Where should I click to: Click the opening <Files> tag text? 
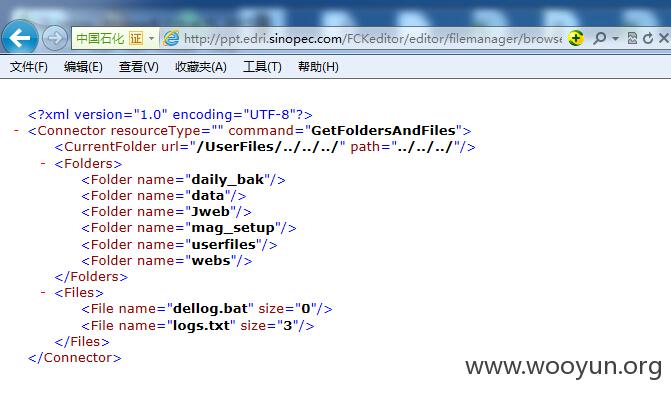(79, 293)
